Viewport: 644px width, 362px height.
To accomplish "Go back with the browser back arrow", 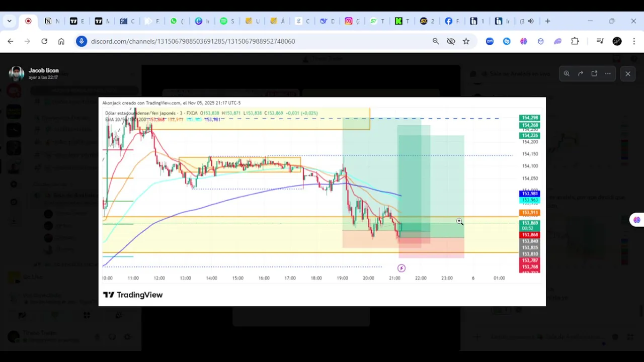I will [11, 41].
